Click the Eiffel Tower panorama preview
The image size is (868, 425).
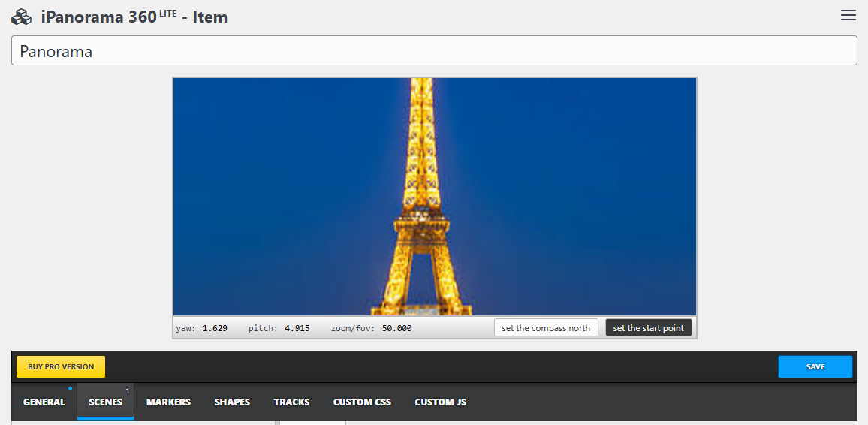pos(435,197)
